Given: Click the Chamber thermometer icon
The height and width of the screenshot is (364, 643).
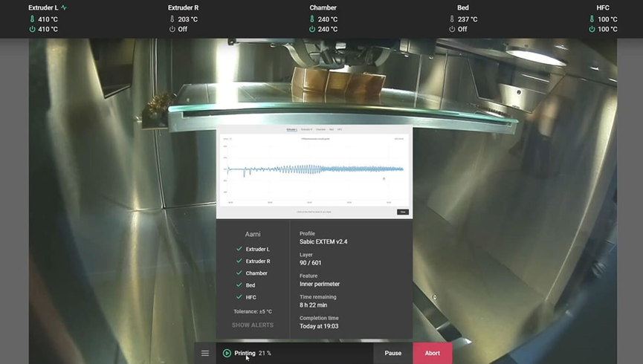Looking at the screenshot, I should tap(312, 19).
